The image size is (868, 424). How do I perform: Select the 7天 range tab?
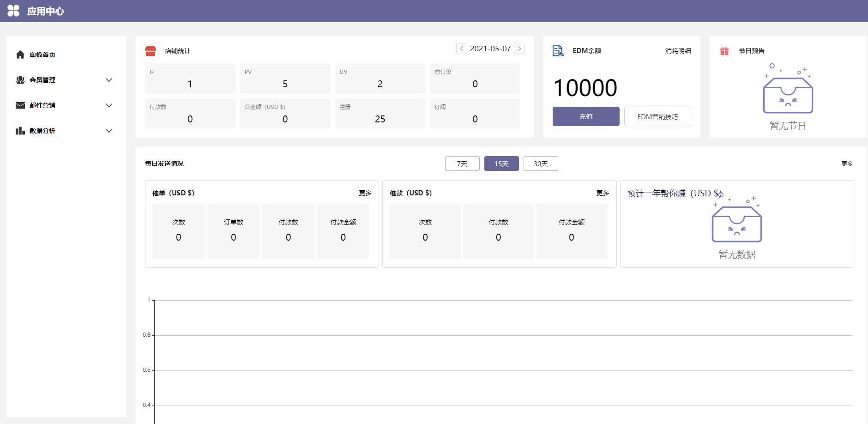click(462, 164)
